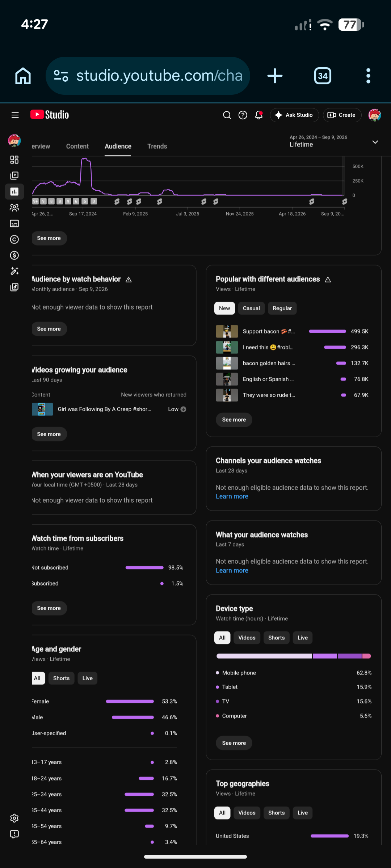391x868 pixels.
Task: Open the Copyright icon in sidebar
Action: [14, 239]
